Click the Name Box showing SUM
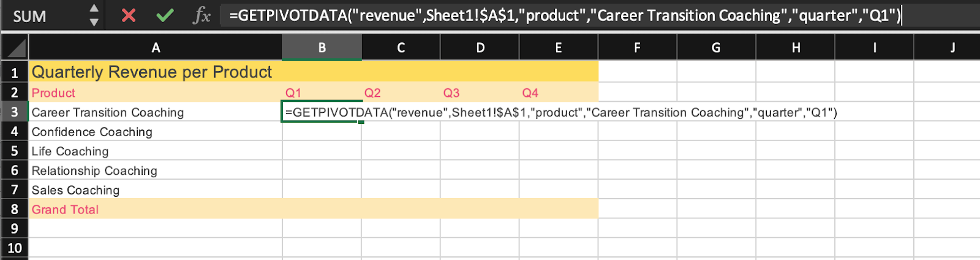Image resolution: width=980 pixels, height=260 pixels. pos(43,16)
